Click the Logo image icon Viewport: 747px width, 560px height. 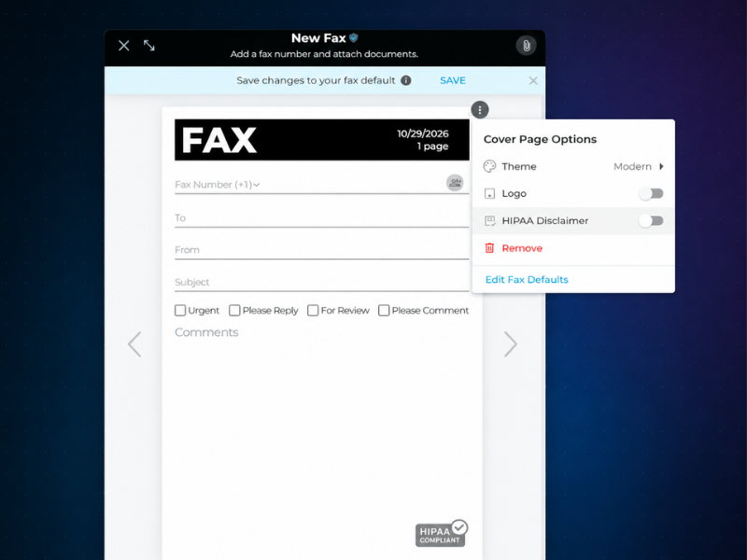point(489,194)
